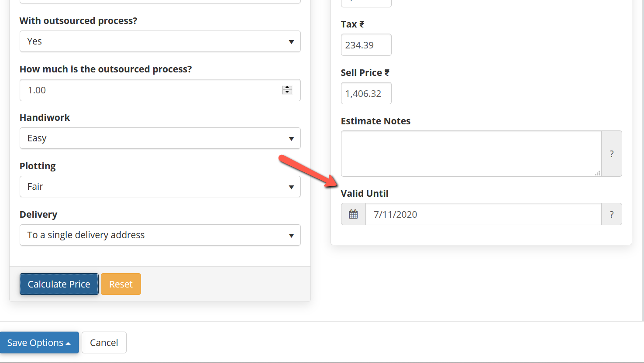This screenshot has width=644, height=363.
Task: Click the Valid Until date field
Action: point(483,214)
